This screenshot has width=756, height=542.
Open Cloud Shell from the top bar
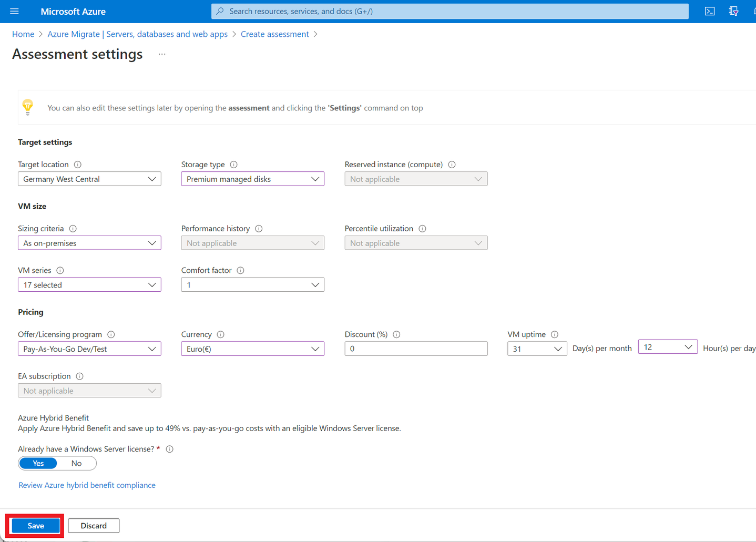(x=710, y=11)
